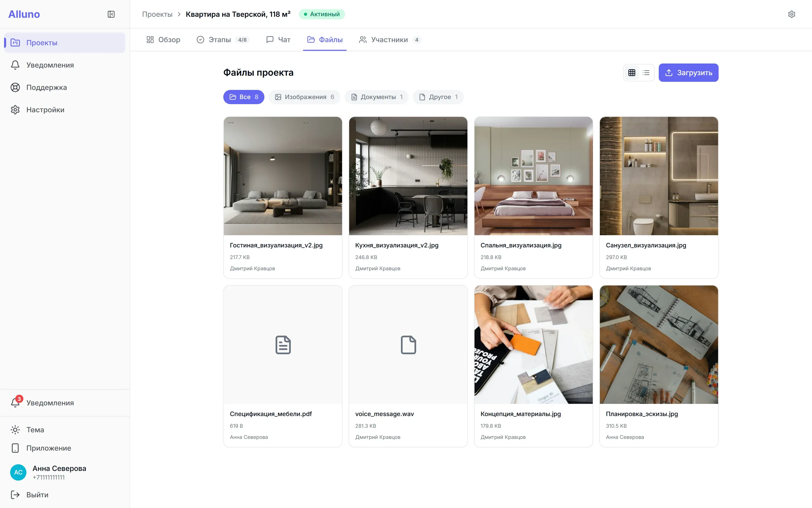Viewport: 812px width, 508px height.
Task: Click the Планировка_эскизы.jpg file name
Action: click(642, 414)
